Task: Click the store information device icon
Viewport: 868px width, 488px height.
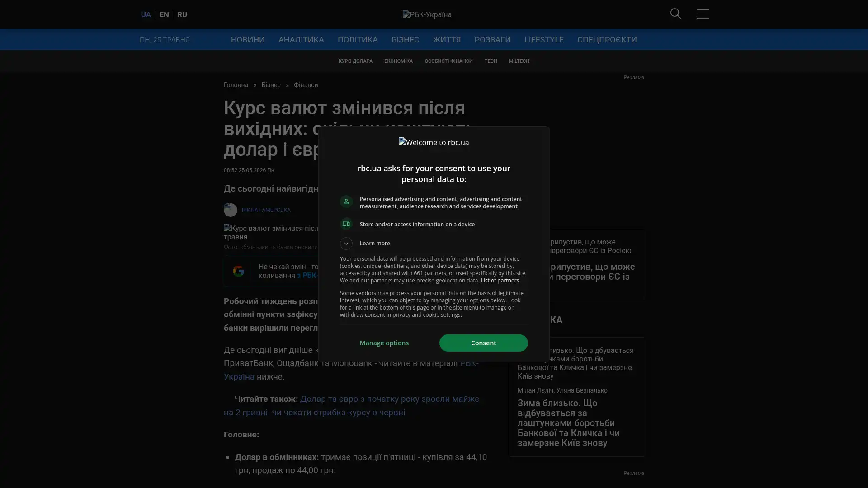Action: [346, 224]
